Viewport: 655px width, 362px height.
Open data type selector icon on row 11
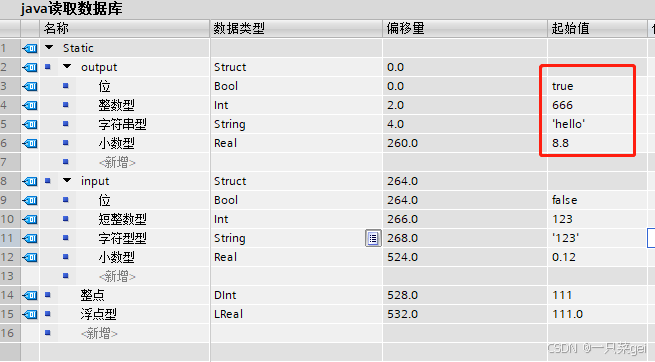(x=373, y=238)
